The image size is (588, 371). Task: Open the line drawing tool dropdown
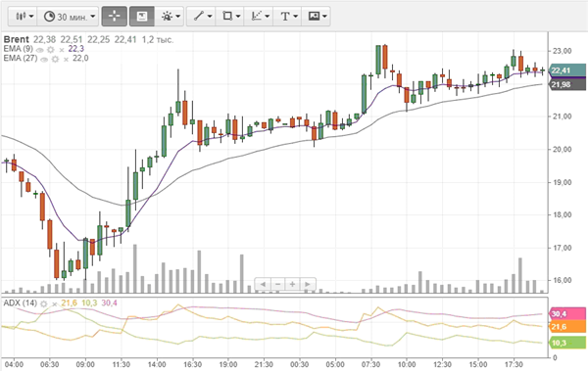pyautogui.click(x=201, y=16)
